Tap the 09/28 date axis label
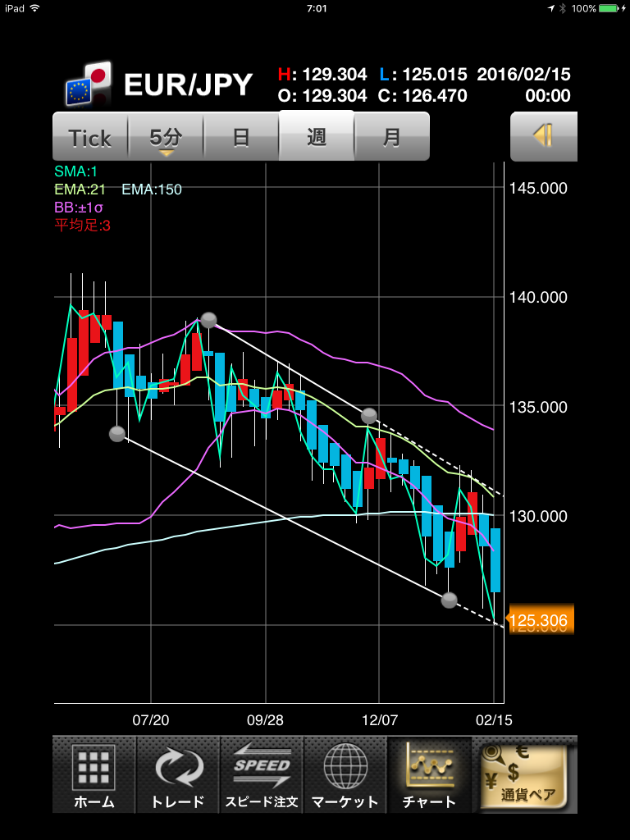630x840 pixels. [265, 720]
